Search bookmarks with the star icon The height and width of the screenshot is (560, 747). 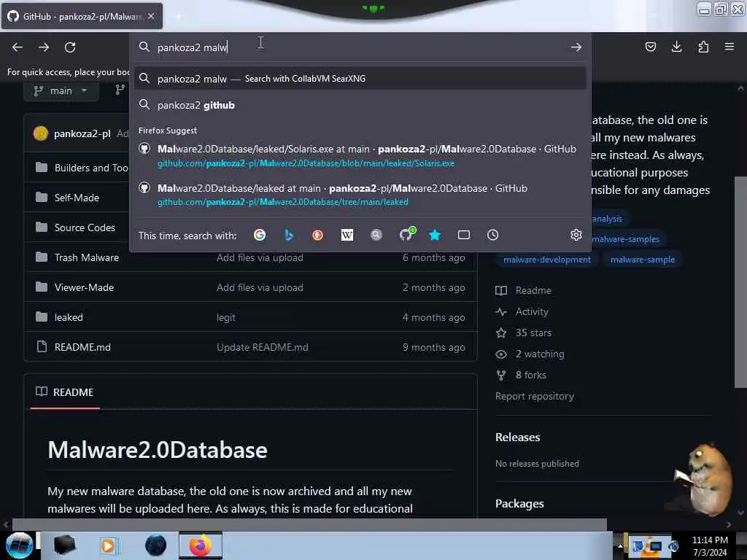click(435, 235)
